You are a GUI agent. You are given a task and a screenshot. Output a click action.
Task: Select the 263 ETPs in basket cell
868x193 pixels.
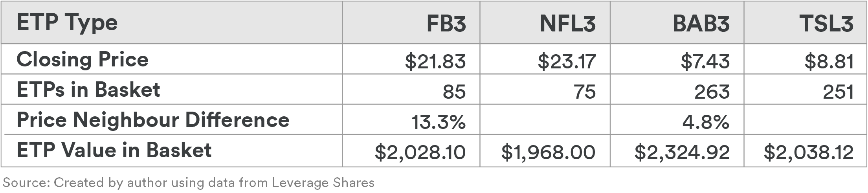point(677,89)
